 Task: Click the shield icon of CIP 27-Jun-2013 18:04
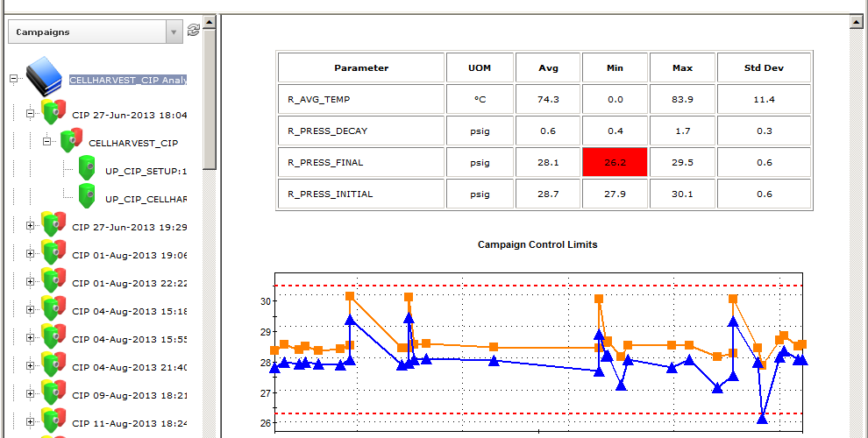(53, 112)
